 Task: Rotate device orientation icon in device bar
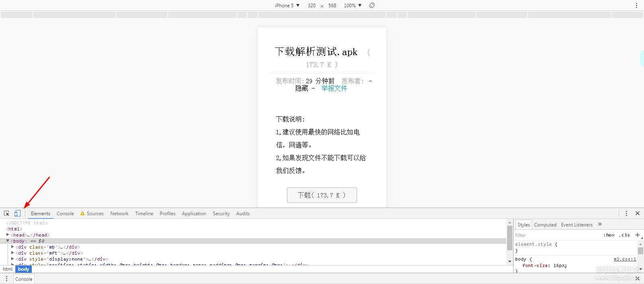point(372,5)
